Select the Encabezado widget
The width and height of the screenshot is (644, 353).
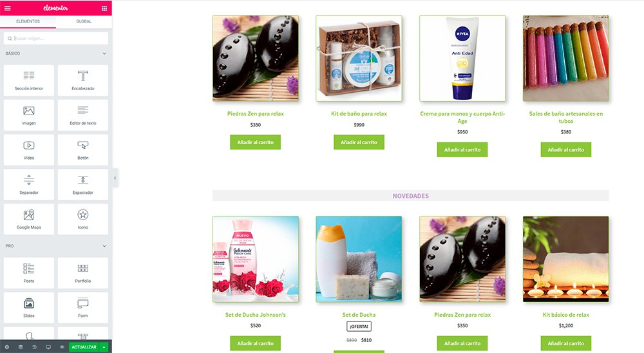pos(83,80)
